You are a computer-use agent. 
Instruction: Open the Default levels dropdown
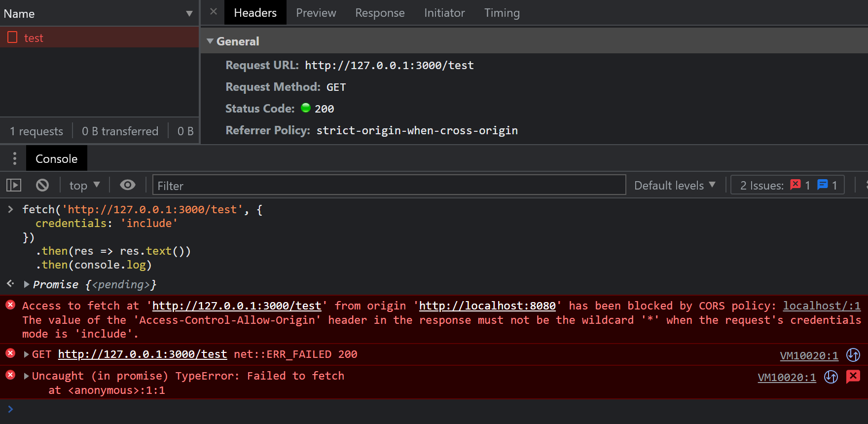tap(674, 186)
